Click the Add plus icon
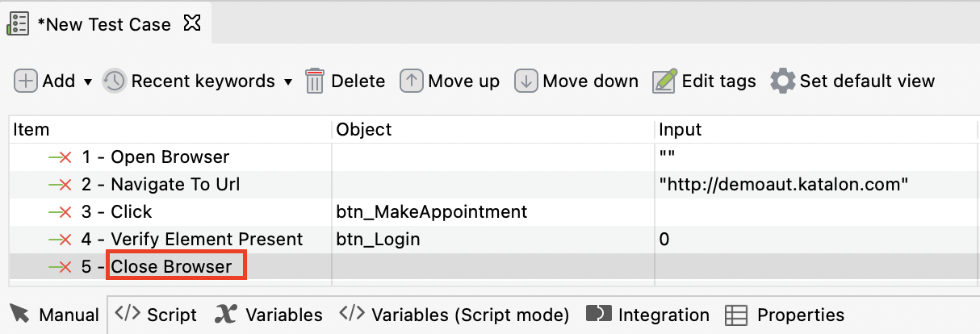Screen dimensions: 980x334 27,81
